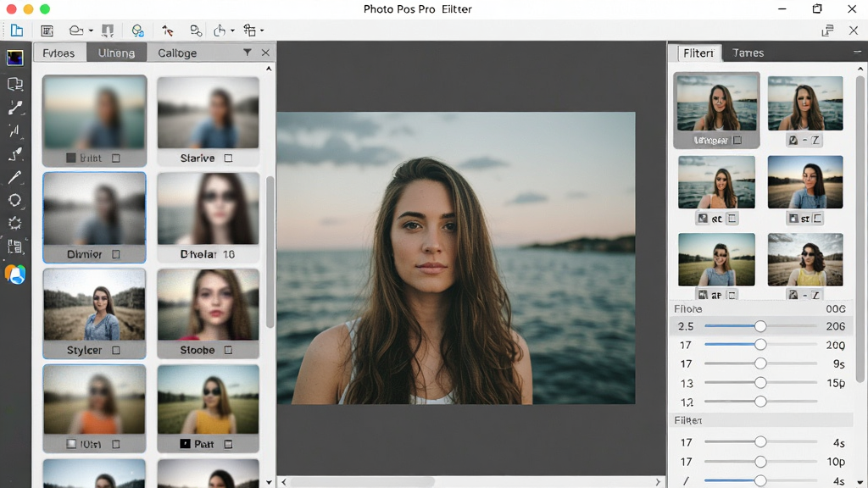Toggle checkbox next to 'ap' filter label
868x488 pixels.
coord(732,296)
